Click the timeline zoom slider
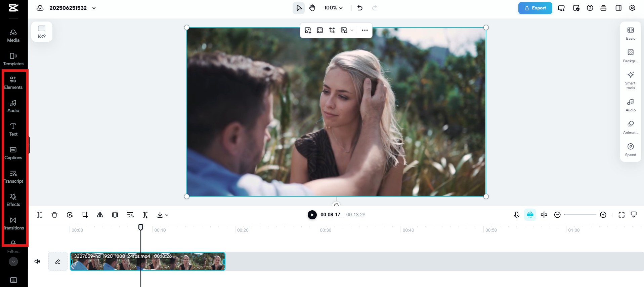Viewport: 644px width, 287px height. coord(580,215)
